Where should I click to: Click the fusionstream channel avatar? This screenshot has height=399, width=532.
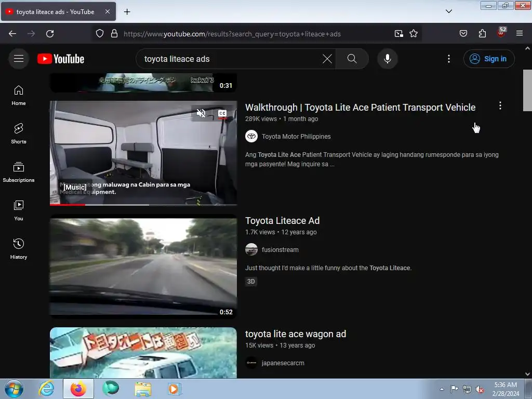(251, 250)
